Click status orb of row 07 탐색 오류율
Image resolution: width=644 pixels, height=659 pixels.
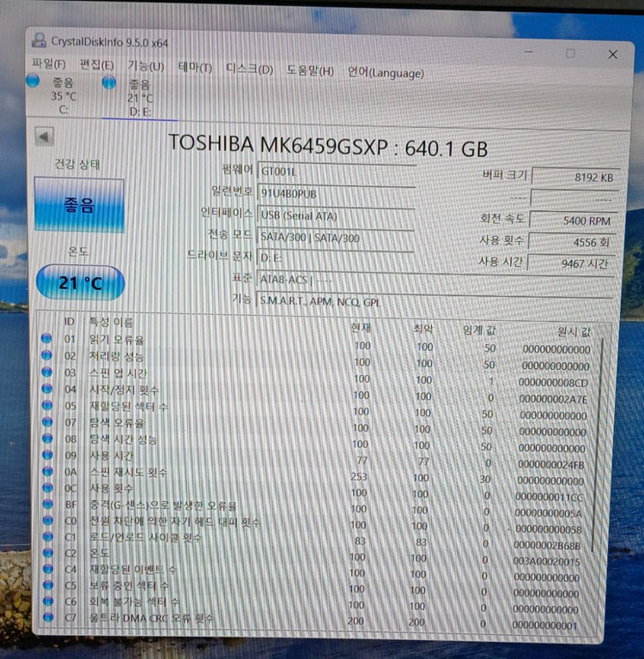coord(46,421)
